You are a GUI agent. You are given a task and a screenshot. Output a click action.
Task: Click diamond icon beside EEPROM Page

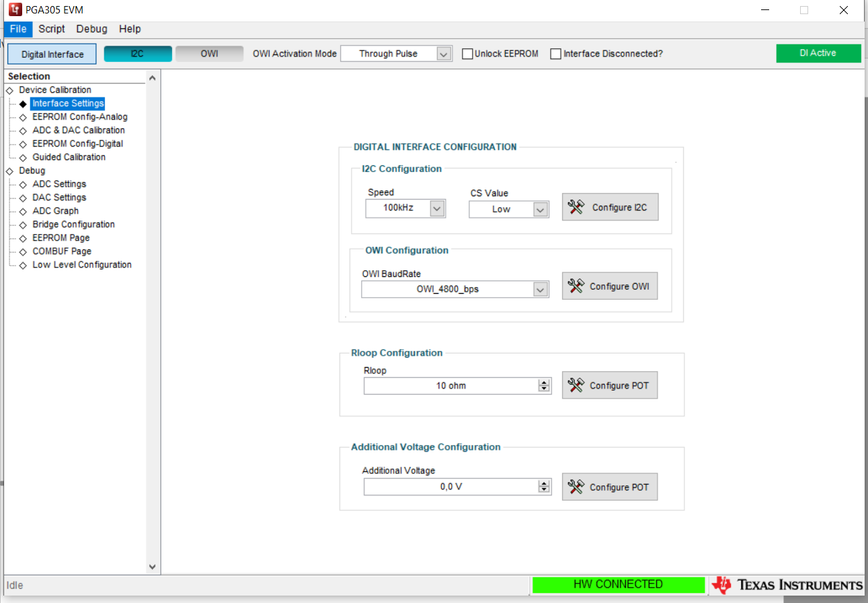(23, 238)
